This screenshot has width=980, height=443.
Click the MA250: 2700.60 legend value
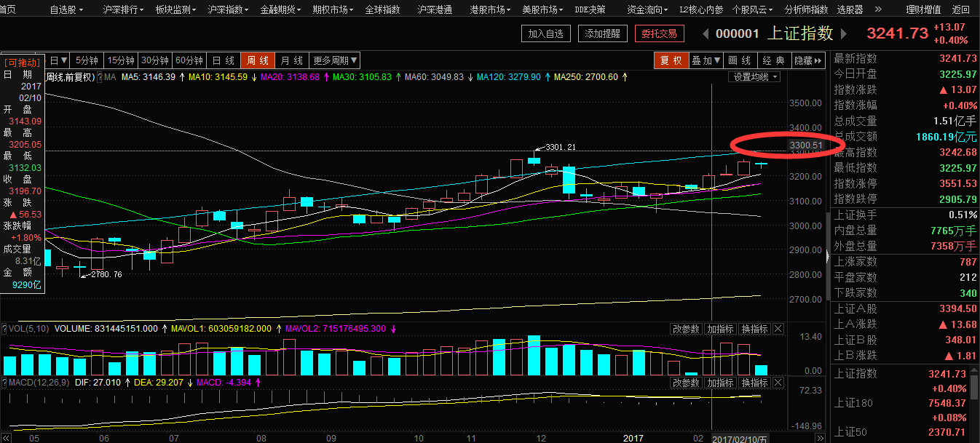(x=586, y=77)
